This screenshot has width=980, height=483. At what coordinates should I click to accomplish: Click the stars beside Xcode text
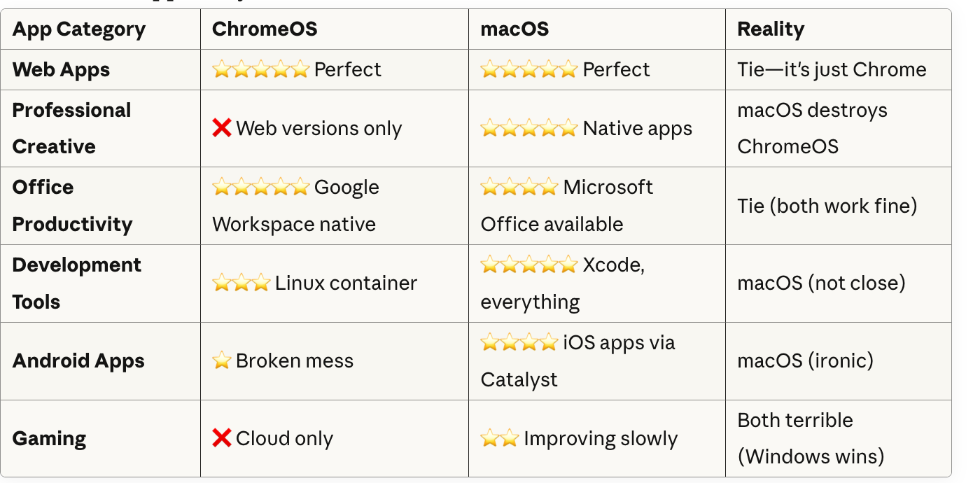pos(528,265)
